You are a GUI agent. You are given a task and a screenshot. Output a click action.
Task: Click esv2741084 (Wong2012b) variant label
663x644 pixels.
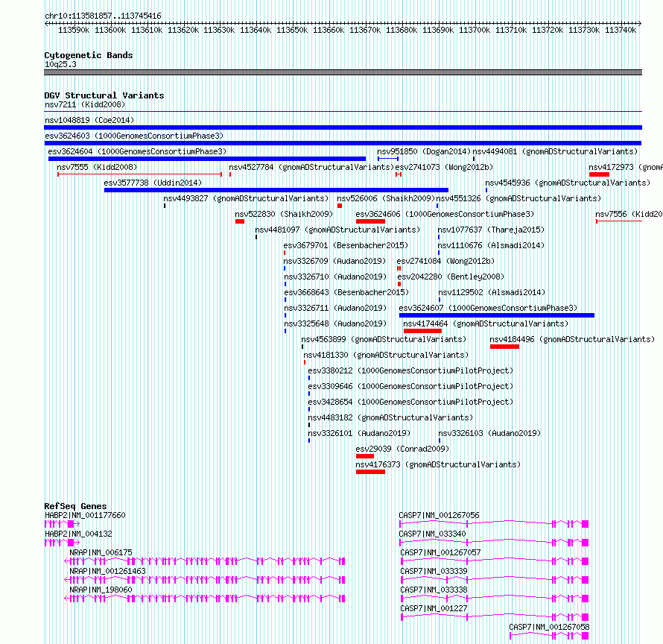[445, 261]
